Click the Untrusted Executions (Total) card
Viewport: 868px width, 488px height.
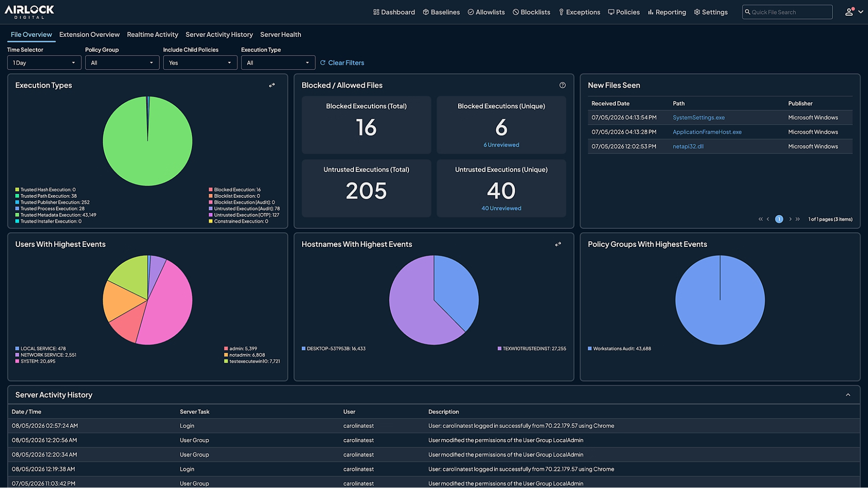click(x=366, y=188)
